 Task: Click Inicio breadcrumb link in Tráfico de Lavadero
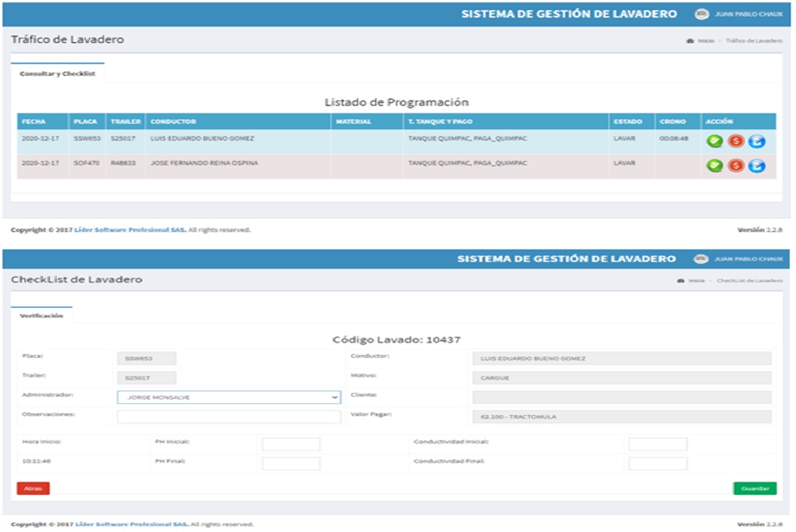(x=705, y=41)
